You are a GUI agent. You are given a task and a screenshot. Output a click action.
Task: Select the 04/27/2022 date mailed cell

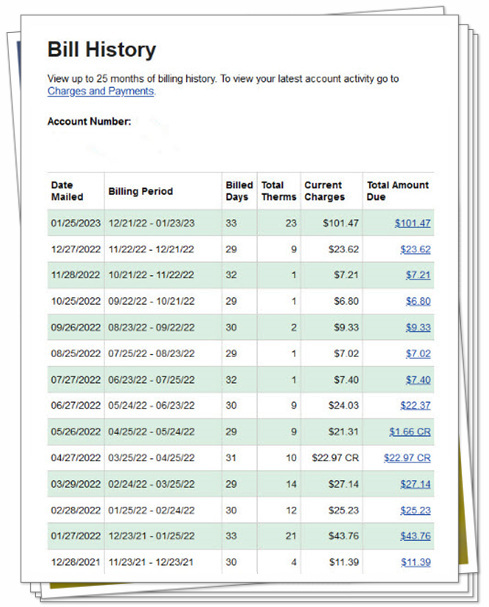coord(75,458)
